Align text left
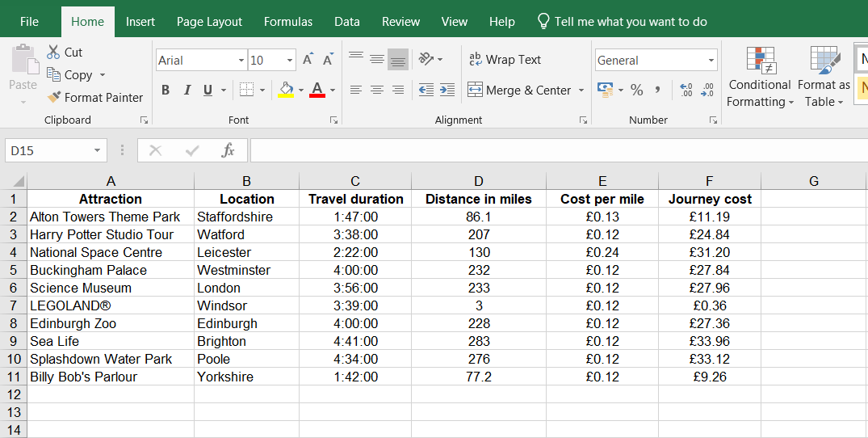868x438 pixels. coord(356,90)
